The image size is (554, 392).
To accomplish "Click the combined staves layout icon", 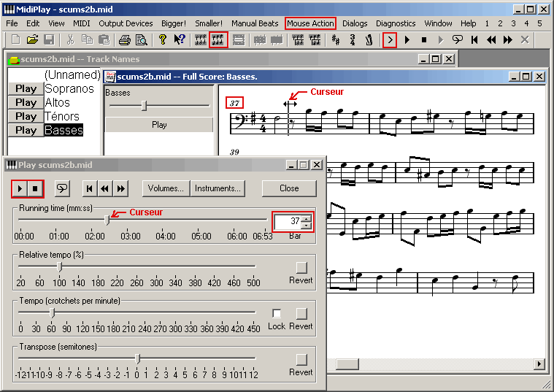I will 239,39.
